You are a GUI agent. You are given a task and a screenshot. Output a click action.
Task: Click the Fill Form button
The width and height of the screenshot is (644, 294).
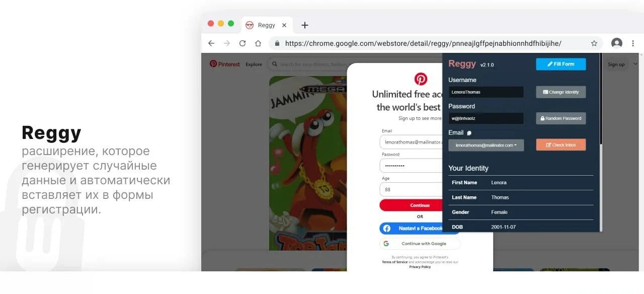pyautogui.click(x=560, y=64)
